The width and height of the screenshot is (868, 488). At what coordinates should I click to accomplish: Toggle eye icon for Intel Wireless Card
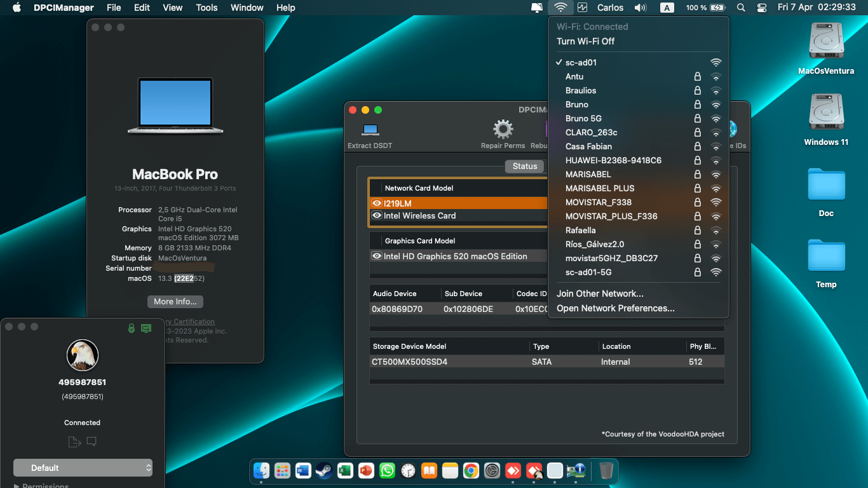click(377, 215)
